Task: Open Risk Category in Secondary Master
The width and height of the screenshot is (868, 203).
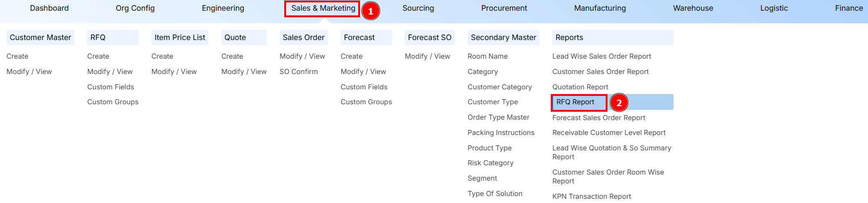Action: 491,163
